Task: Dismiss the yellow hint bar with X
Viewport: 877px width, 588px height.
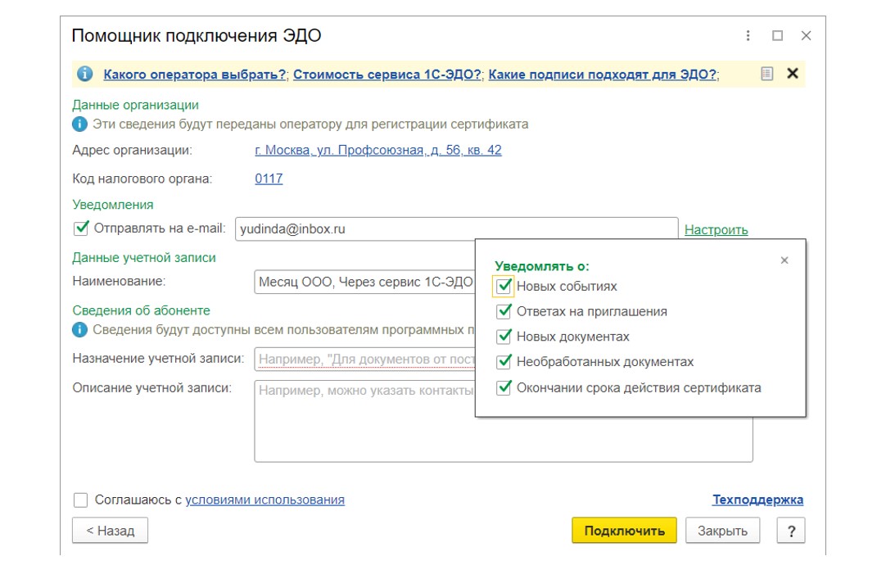Action: [x=792, y=74]
